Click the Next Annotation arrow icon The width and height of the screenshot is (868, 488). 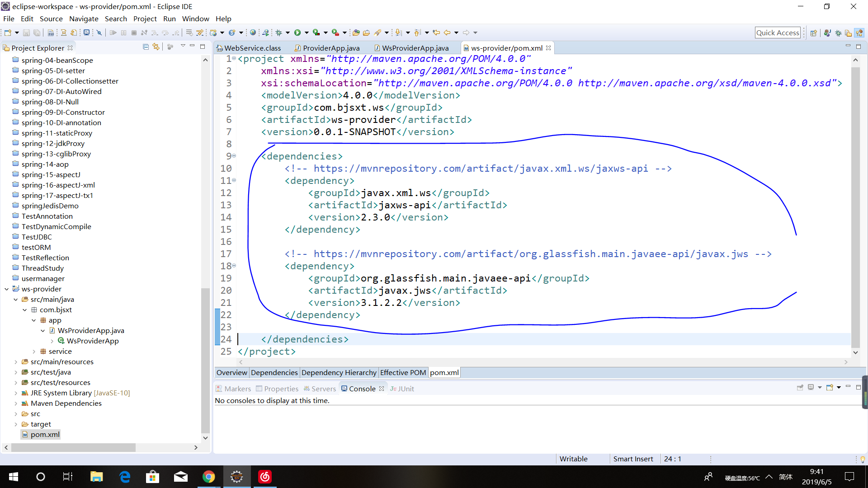398,33
